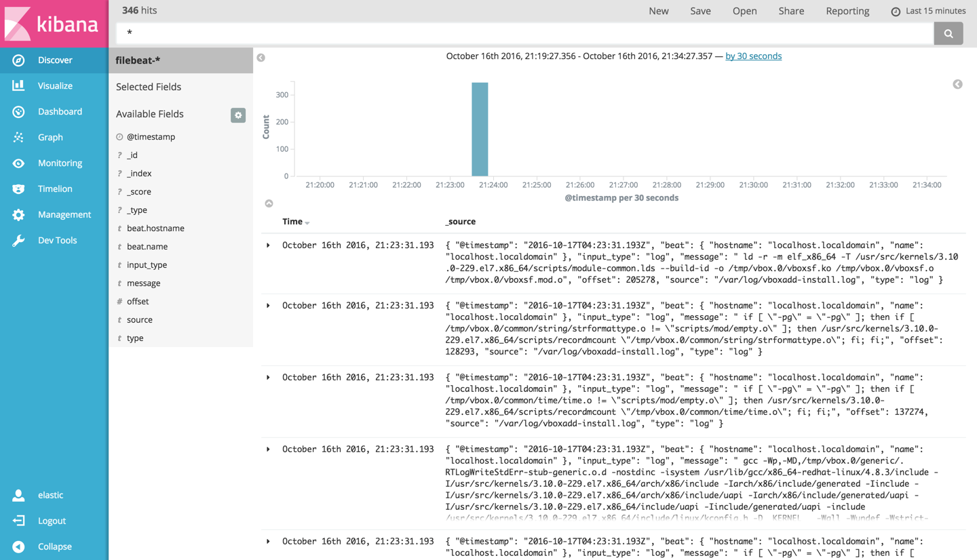The width and height of the screenshot is (977, 560).
Task: Click the left chevron above the histogram
Action: pyautogui.click(x=261, y=58)
